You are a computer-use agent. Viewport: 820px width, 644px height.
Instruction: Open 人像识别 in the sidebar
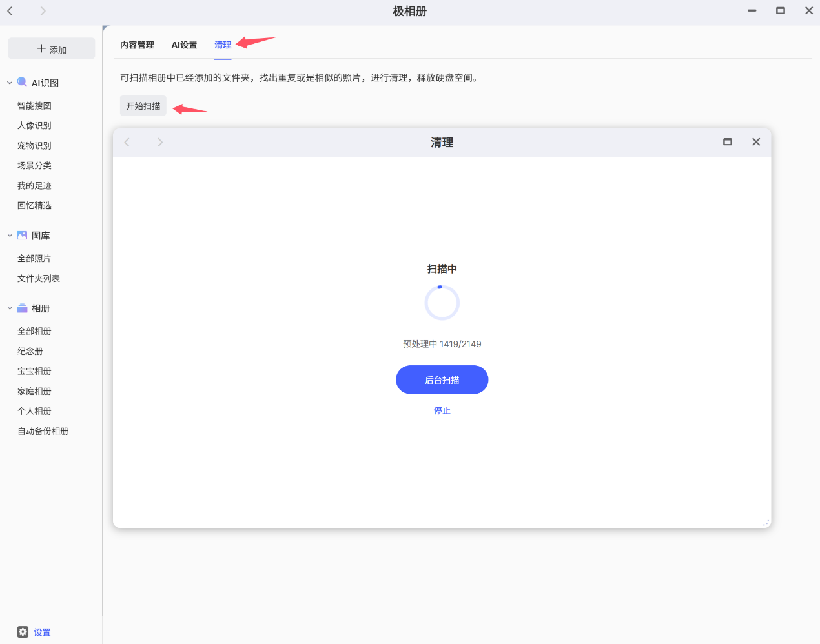pos(34,126)
